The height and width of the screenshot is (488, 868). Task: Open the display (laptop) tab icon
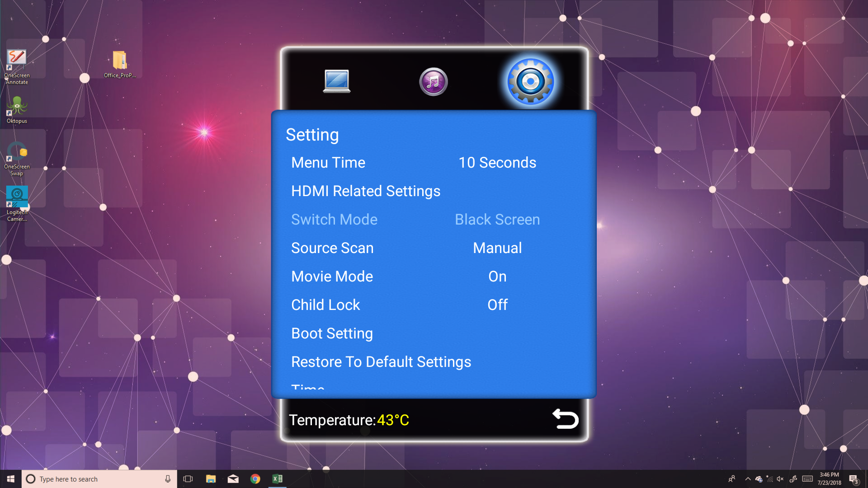[x=337, y=81]
